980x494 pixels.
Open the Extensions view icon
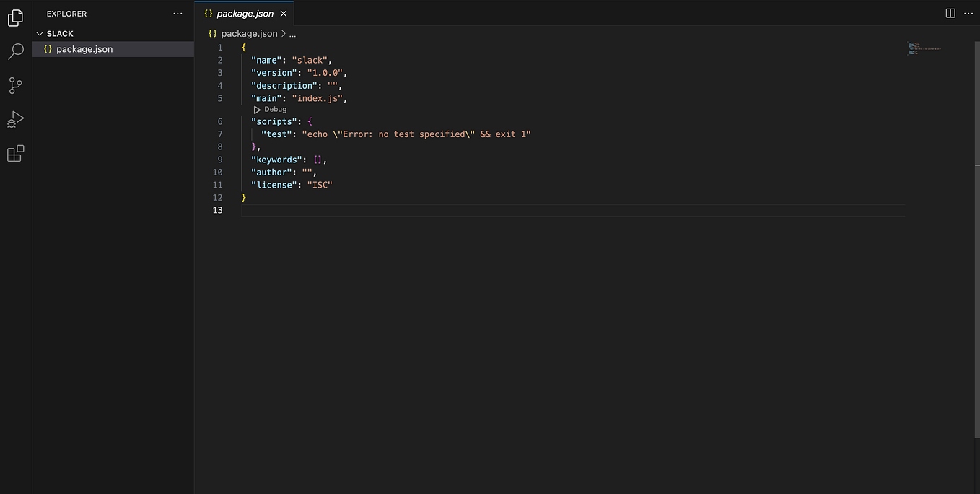[x=15, y=153]
